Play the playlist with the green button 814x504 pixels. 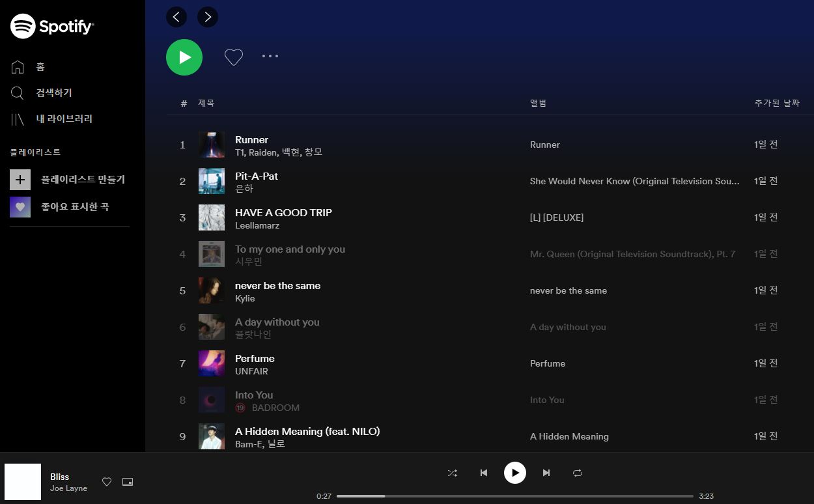[184, 57]
